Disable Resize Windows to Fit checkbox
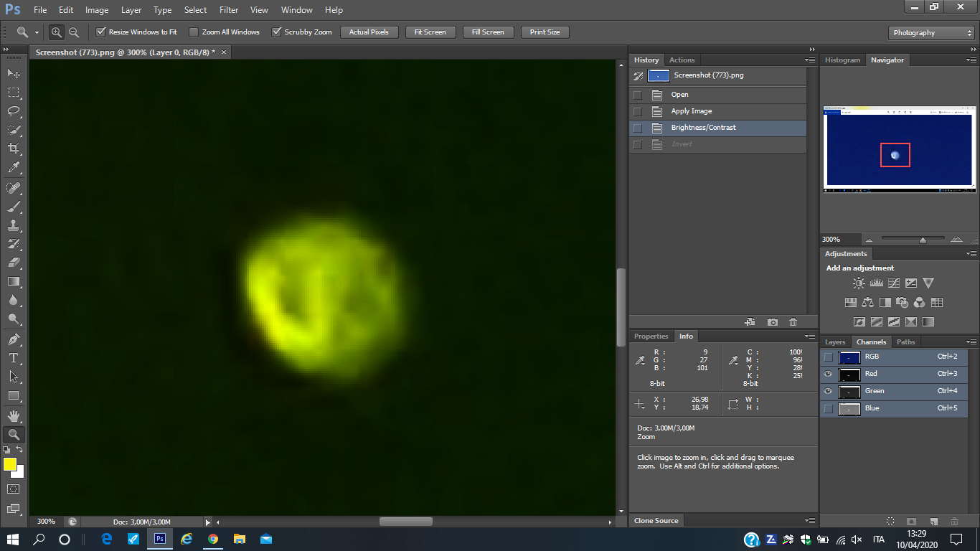 [x=101, y=32]
